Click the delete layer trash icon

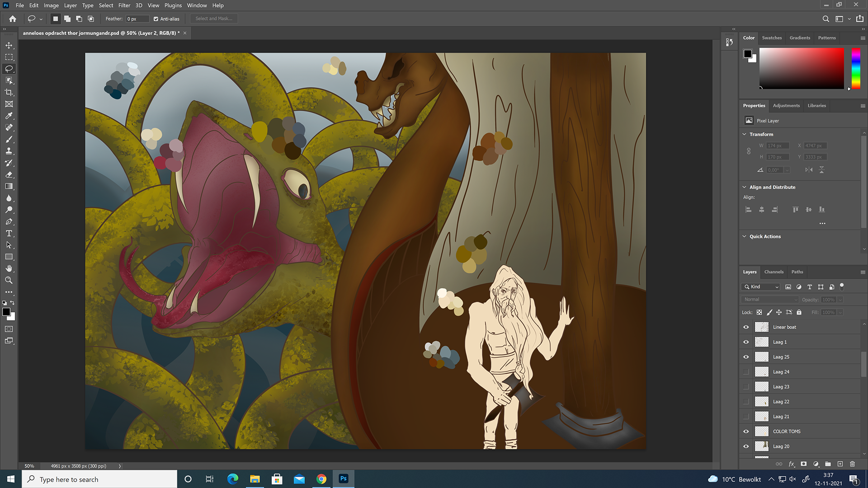tap(852, 464)
